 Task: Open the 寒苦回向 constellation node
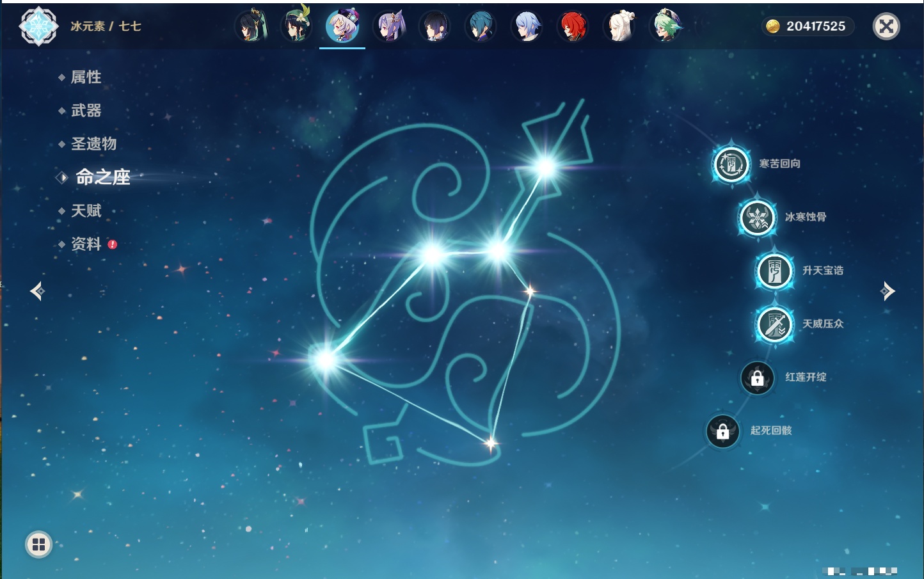(731, 164)
